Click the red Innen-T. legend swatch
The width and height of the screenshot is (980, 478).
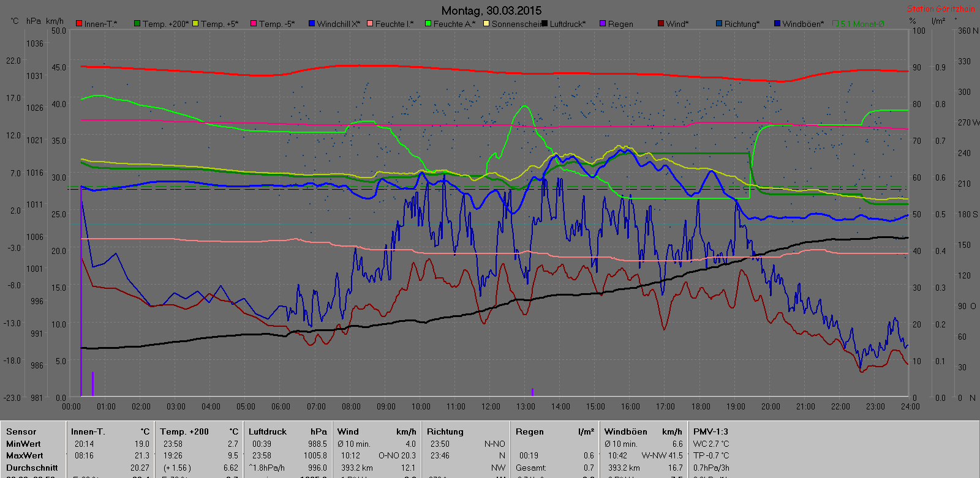coord(79,24)
